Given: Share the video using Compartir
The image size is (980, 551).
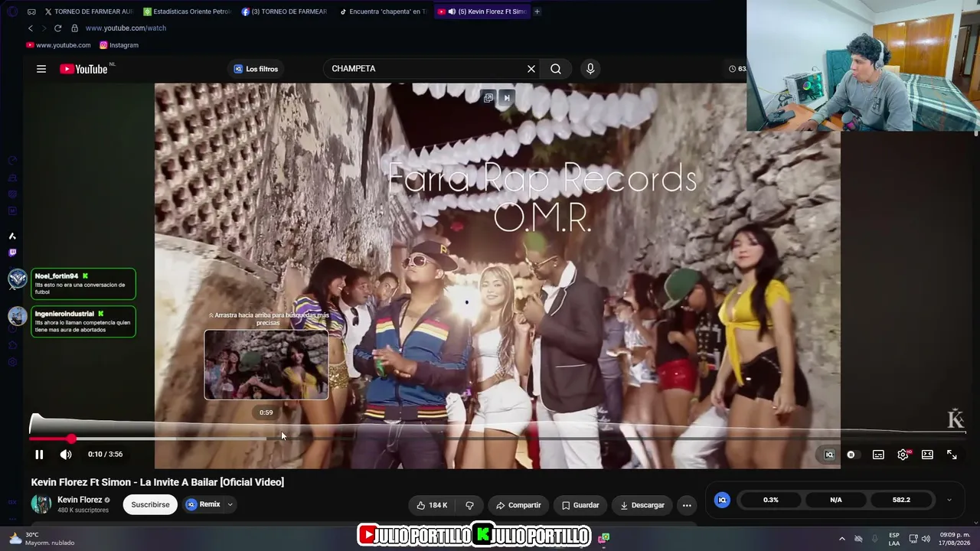Looking at the screenshot, I should coord(518,505).
